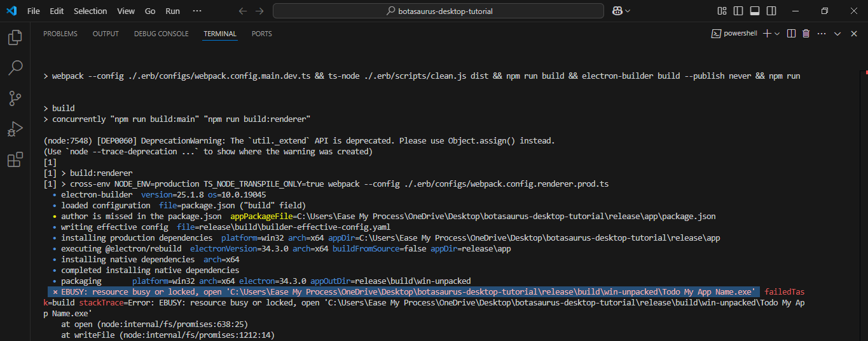This screenshot has width=868, height=341.
Task: Open the terminal's more actions ellipsis
Action: pos(822,34)
